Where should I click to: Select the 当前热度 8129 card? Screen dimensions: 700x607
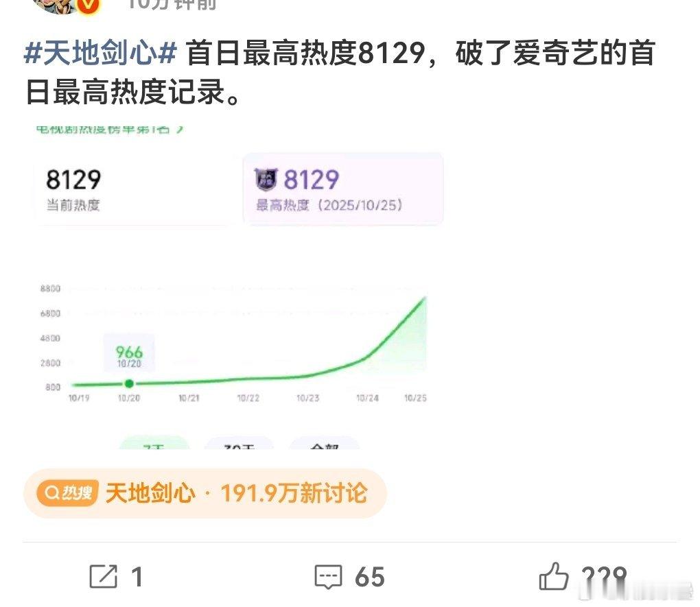134,189
